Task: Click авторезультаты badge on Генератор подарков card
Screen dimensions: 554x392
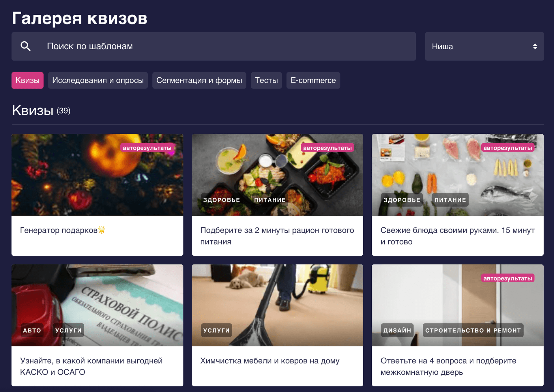Action: click(x=147, y=148)
